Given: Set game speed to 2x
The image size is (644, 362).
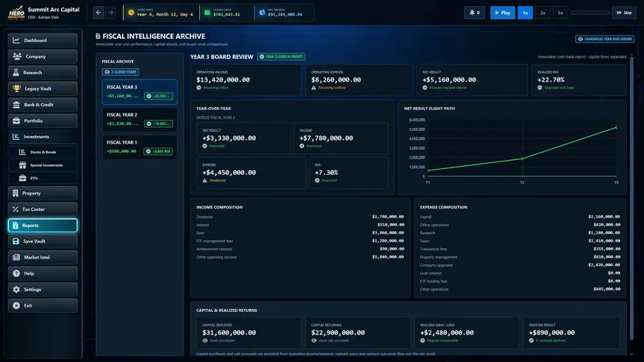Looking at the screenshot, I should pos(543,13).
